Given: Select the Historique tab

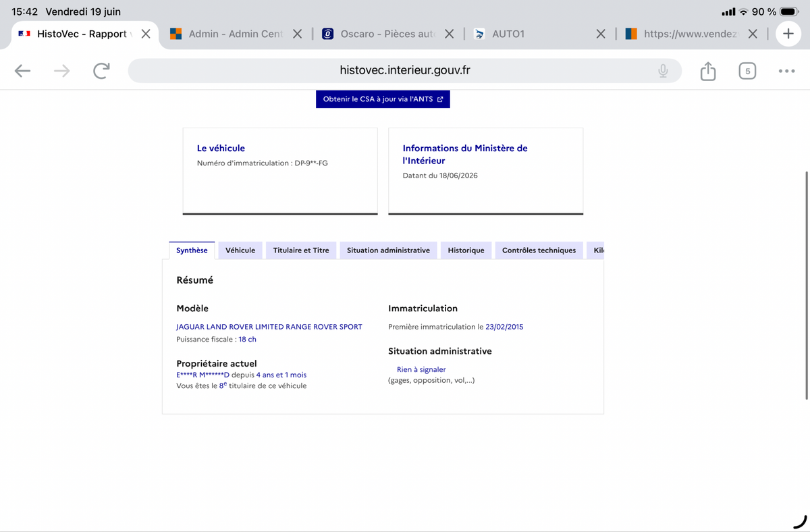Looking at the screenshot, I should point(466,250).
